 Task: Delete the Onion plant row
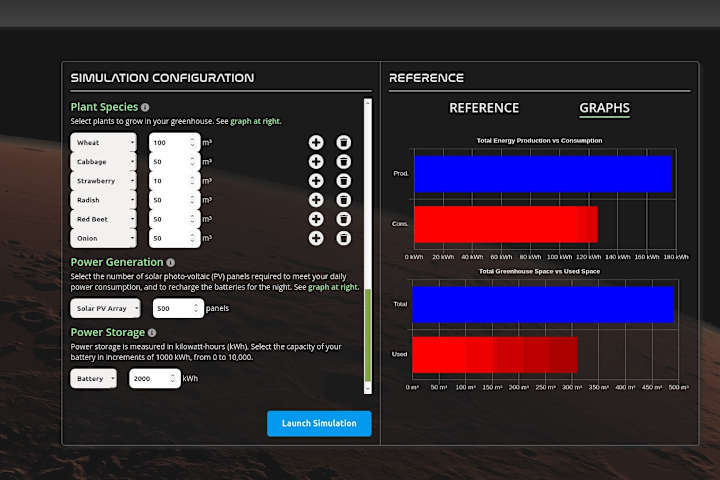tap(343, 238)
